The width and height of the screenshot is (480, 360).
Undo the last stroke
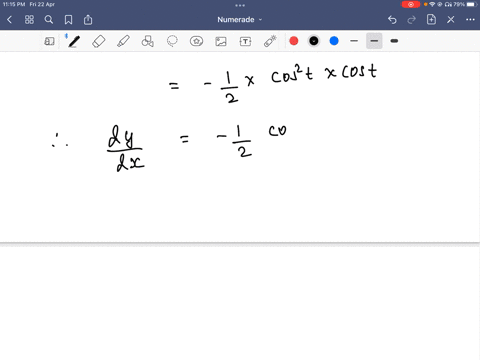click(392, 20)
